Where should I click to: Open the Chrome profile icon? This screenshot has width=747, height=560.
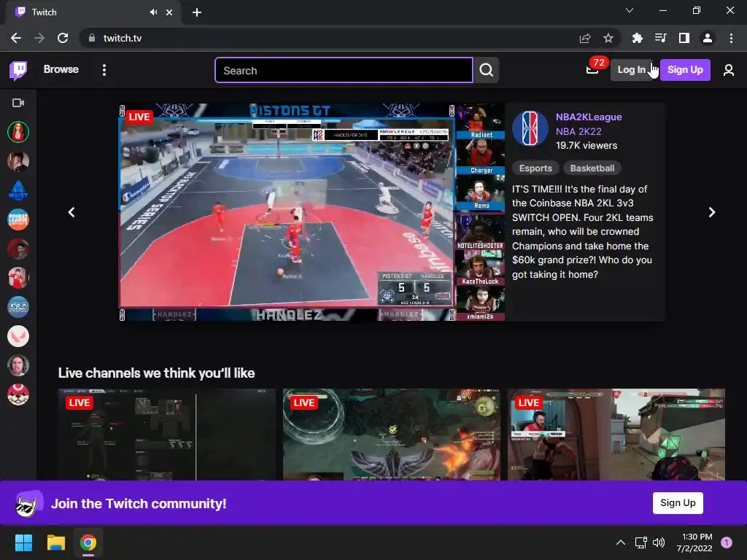[x=708, y=38]
